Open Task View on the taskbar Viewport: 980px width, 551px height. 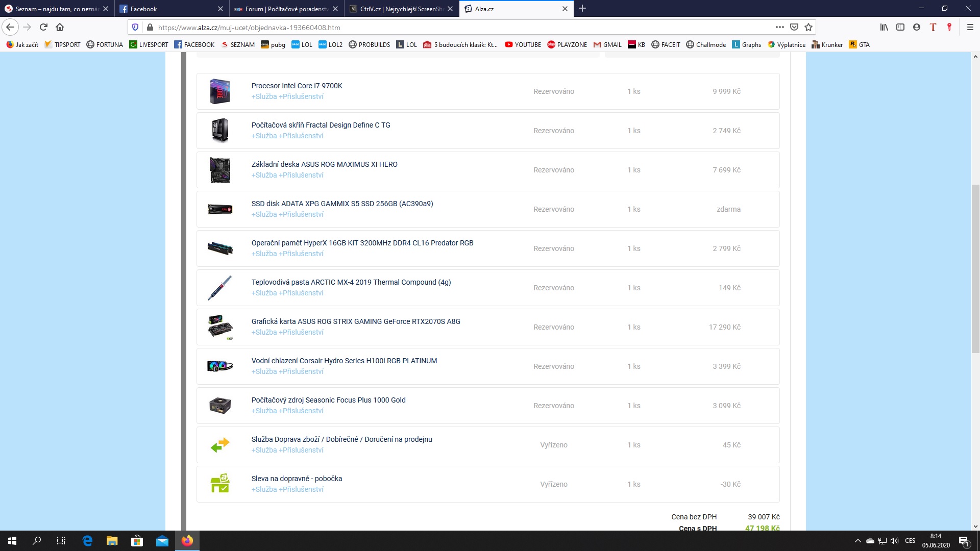coord(61,541)
